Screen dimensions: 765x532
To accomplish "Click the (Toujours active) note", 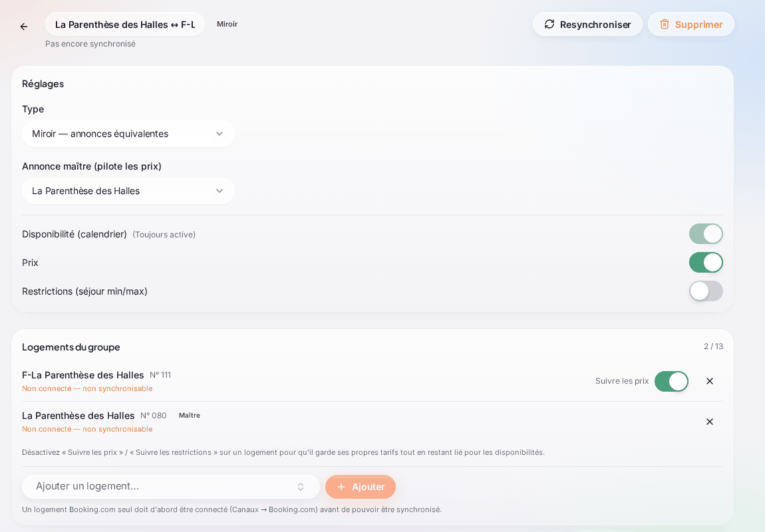I will (164, 235).
